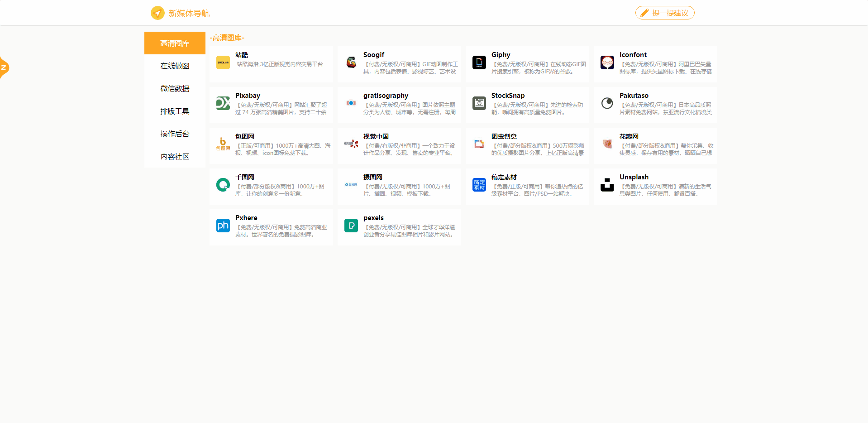Open the 图虫创意 site icon
Viewport: 868px width, 423px height.
[x=479, y=144]
